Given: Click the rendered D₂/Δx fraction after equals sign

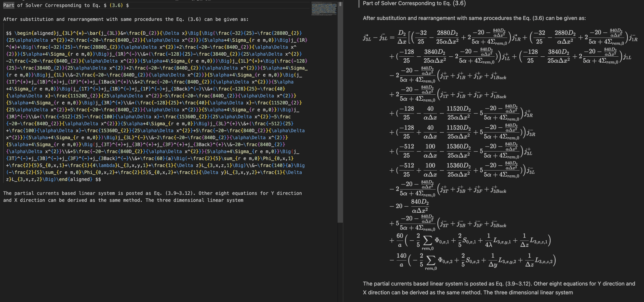Looking at the screenshot, I should point(402,37).
